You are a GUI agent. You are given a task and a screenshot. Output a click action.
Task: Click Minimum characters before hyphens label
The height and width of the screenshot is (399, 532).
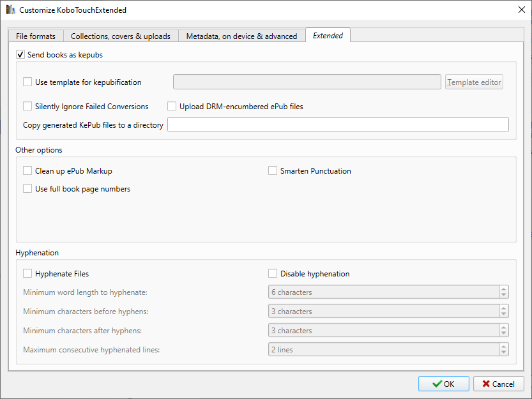click(86, 312)
